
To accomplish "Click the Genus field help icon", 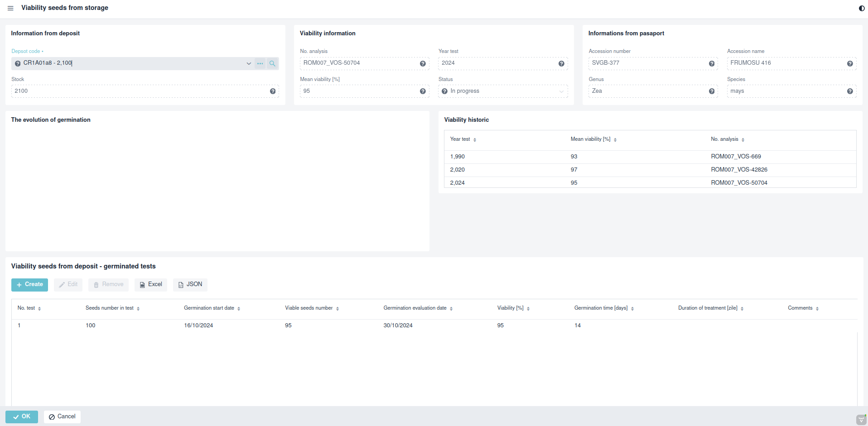I will [712, 91].
